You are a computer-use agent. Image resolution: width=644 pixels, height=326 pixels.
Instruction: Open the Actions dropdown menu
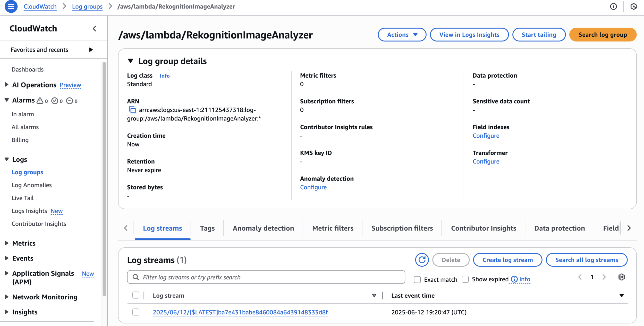coord(402,35)
